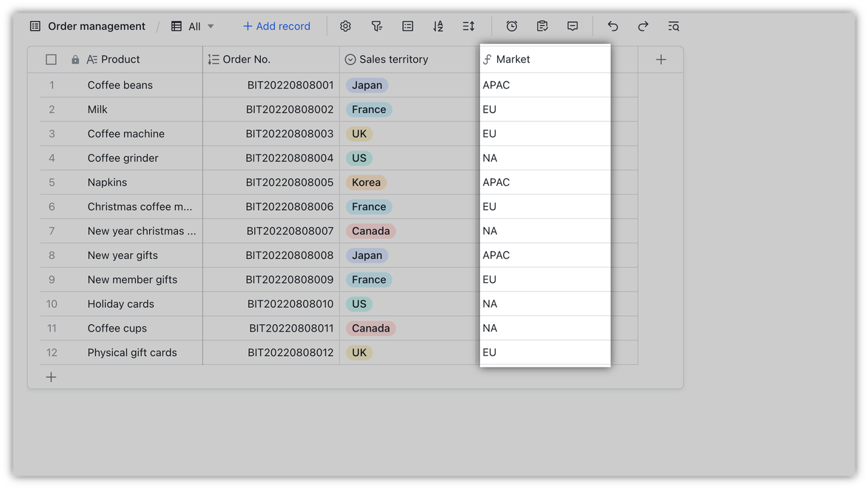Redo the last action
This screenshot has width=868, height=489.
642,26
